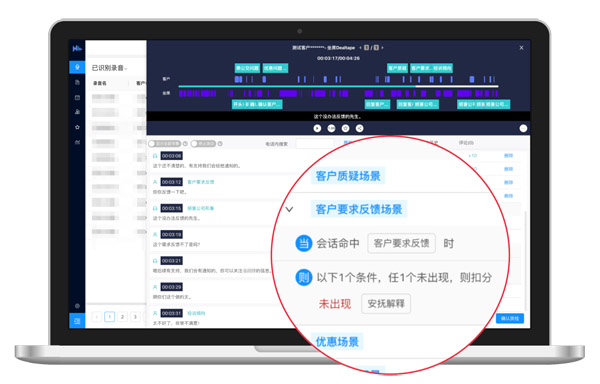This screenshot has height=384, width=600.
Task: Click the blue confirm button at the bottom right
Action: [x=510, y=318]
